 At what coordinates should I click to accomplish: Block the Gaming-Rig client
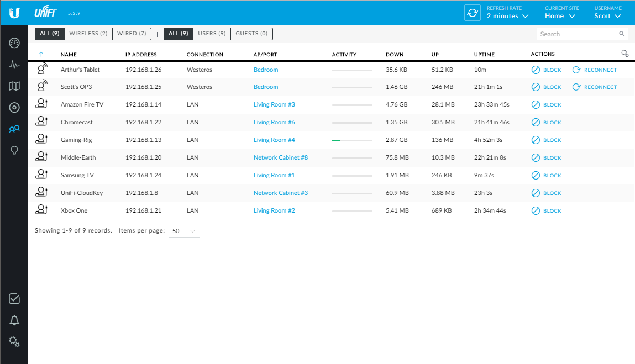547,140
